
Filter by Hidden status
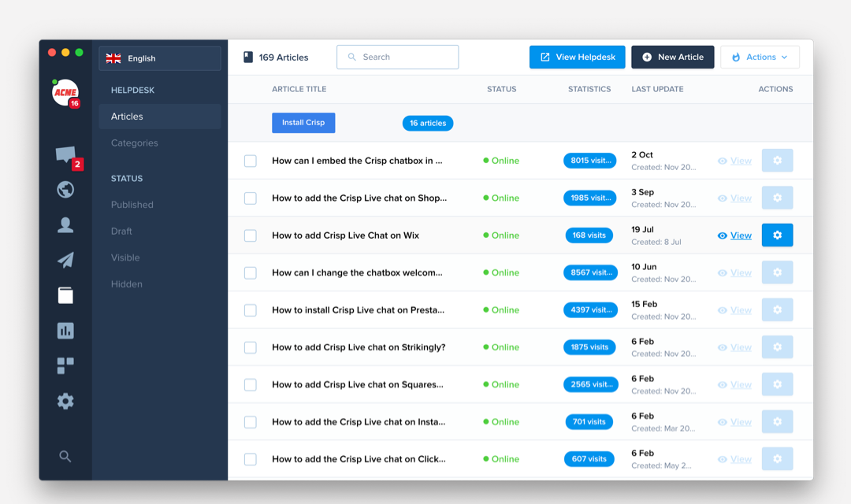click(x=126, y=283)
